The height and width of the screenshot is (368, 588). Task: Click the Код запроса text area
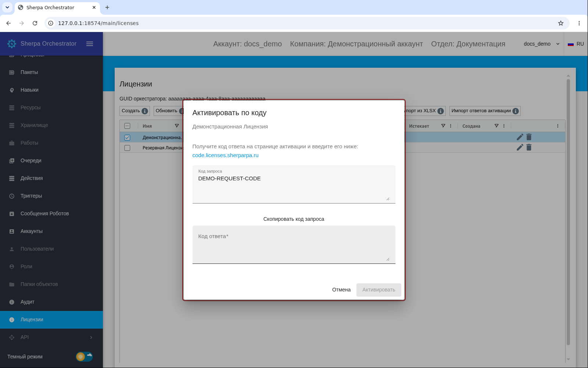click(294, 184)
